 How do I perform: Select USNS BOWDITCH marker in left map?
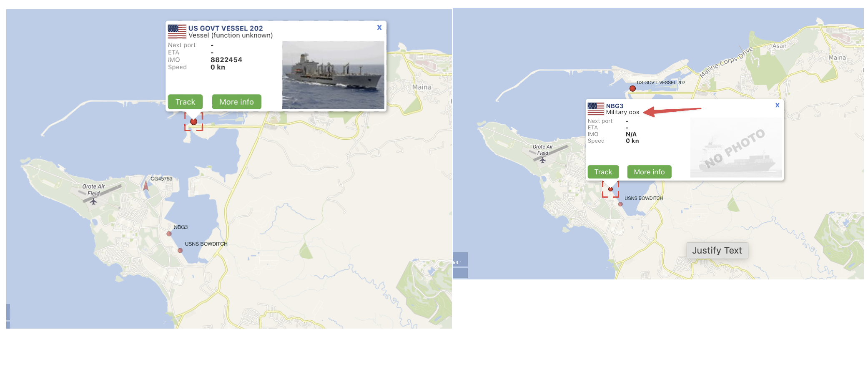coord(180,251)
